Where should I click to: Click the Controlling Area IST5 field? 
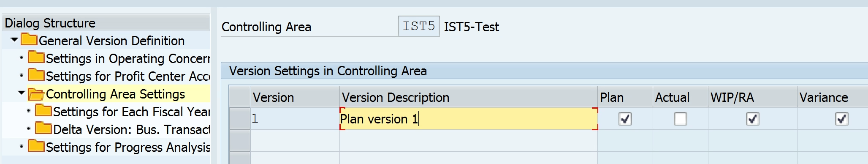[419, 26]
